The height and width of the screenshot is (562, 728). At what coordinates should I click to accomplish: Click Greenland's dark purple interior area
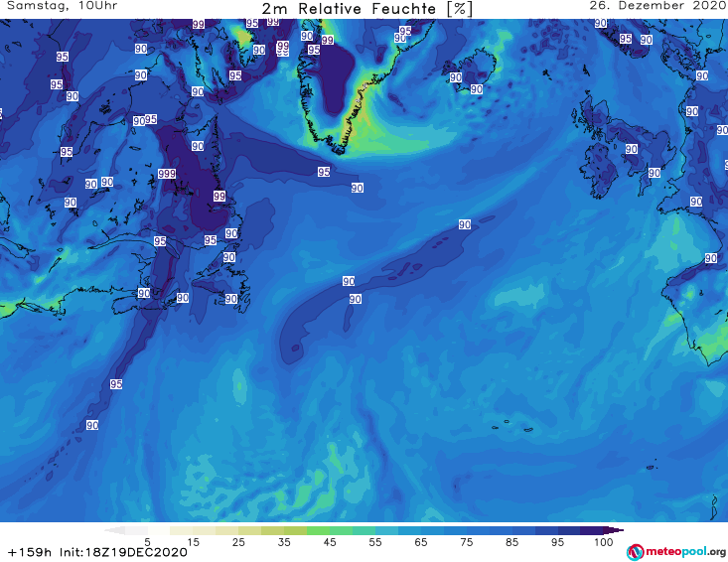[x=336, y=76]
